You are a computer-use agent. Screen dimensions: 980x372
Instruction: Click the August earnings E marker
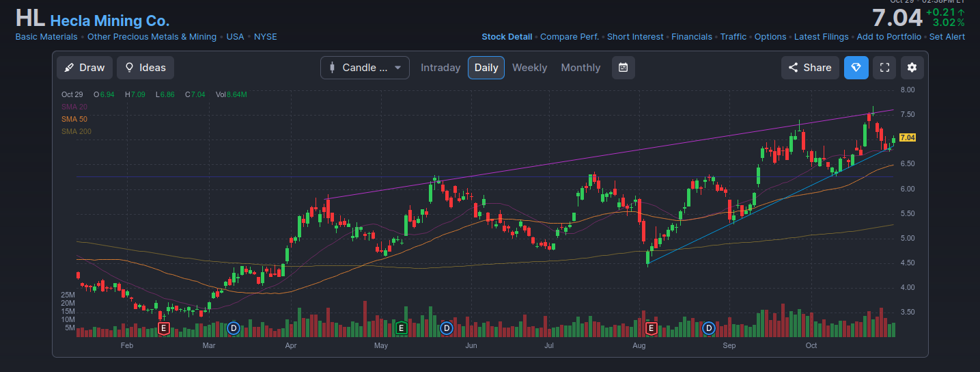[651, 328]
